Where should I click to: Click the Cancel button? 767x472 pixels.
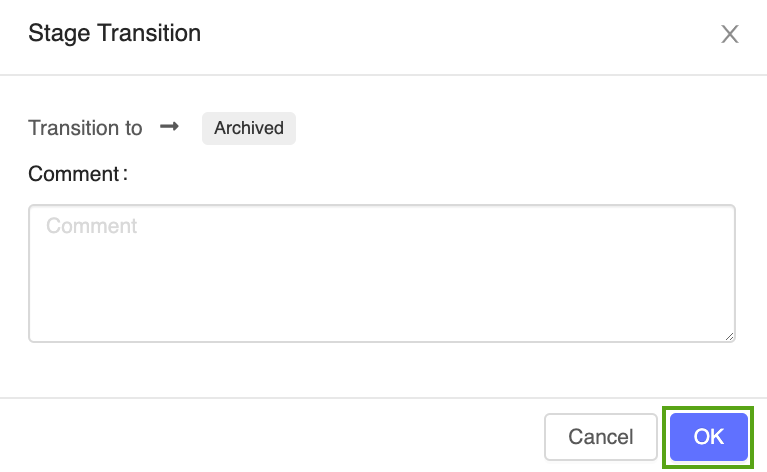click(x=600, y=437)
